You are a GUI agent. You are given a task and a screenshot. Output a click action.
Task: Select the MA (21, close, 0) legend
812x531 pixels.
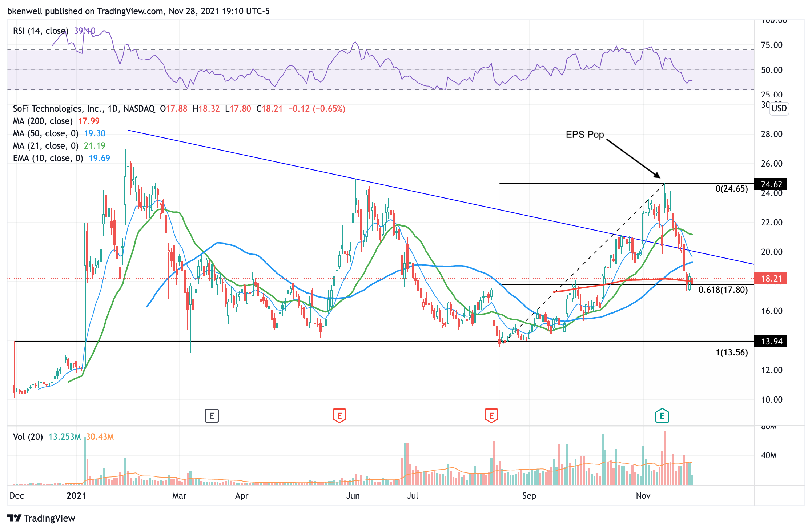(45, 146)
